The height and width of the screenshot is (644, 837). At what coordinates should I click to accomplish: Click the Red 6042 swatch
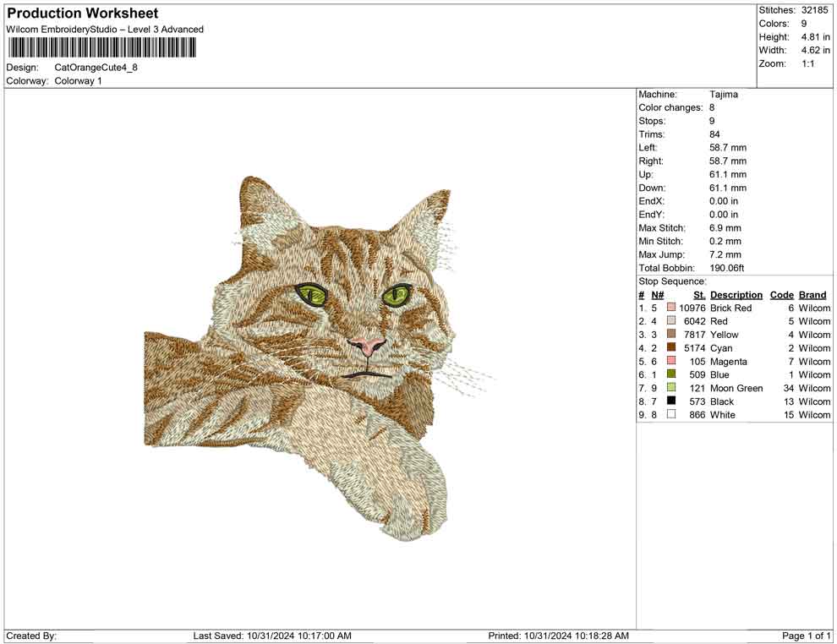tap(670, 321)
